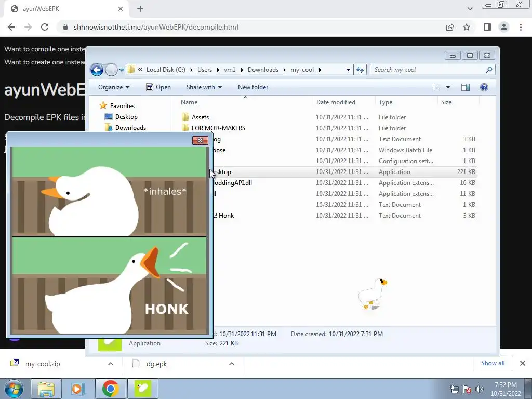Click Open in Explorer toolbar

(158, 87)
